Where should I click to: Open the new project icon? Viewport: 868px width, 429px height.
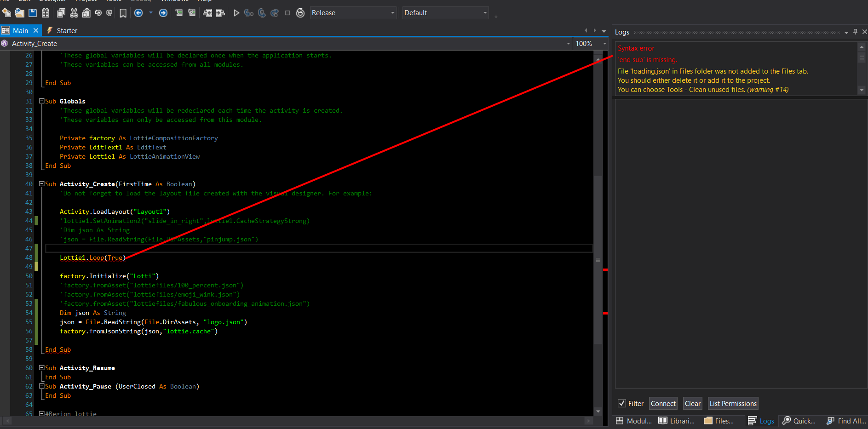tap(6, 13)
